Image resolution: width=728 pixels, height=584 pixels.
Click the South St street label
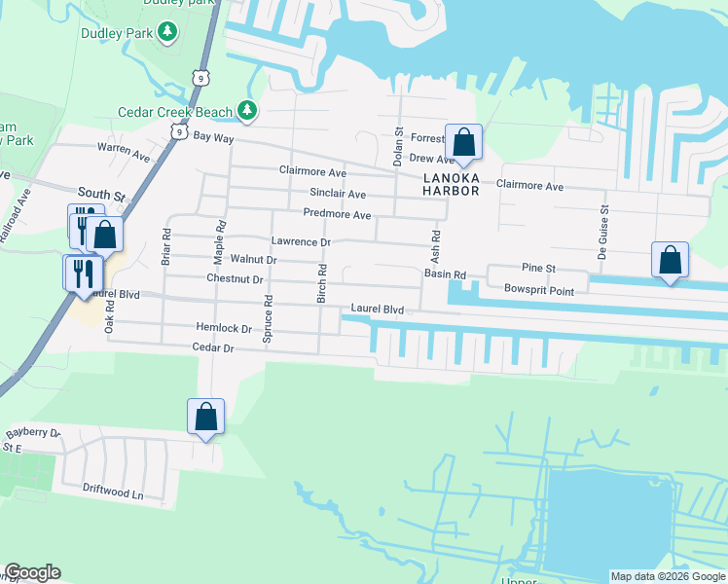click(x=101, y=194)
